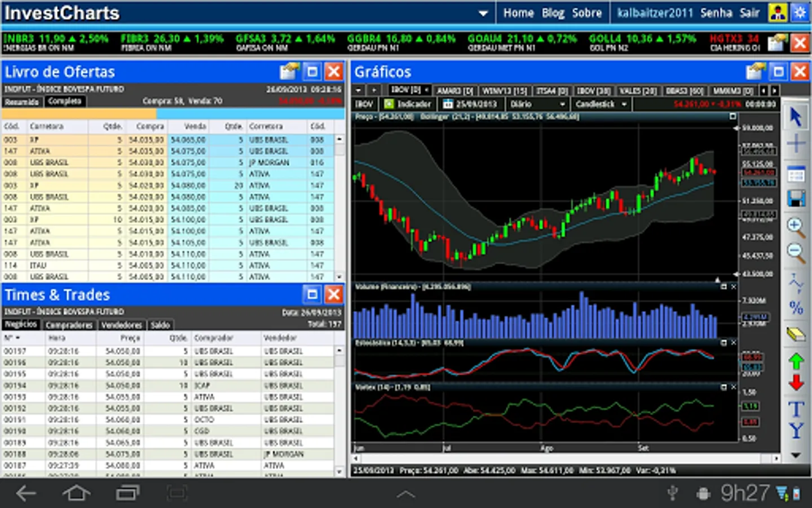Open the settings gear icon in header
The width and height of the screenshot is (812, 508).
(x=800, y=12)
